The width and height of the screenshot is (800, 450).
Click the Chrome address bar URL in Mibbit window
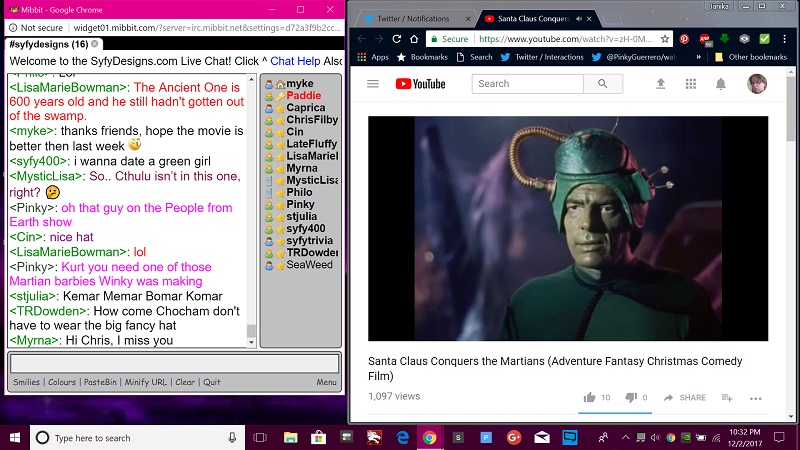[x=207, y=28]
